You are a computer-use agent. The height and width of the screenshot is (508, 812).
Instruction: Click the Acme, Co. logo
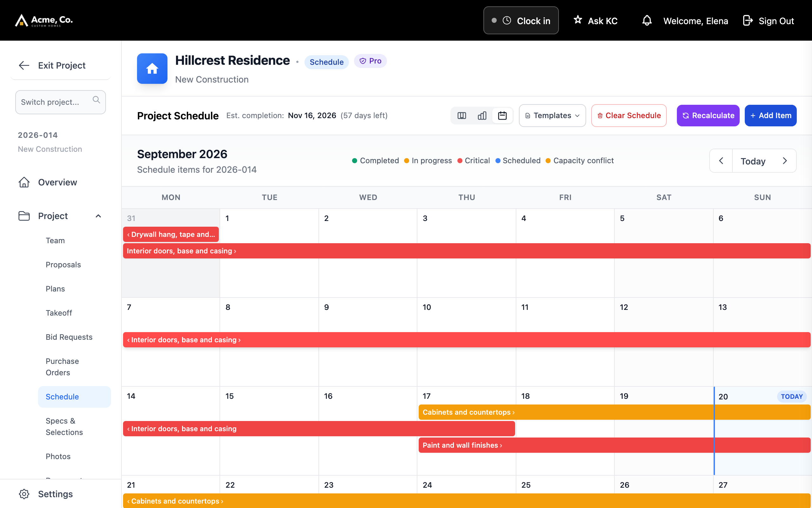44,21
